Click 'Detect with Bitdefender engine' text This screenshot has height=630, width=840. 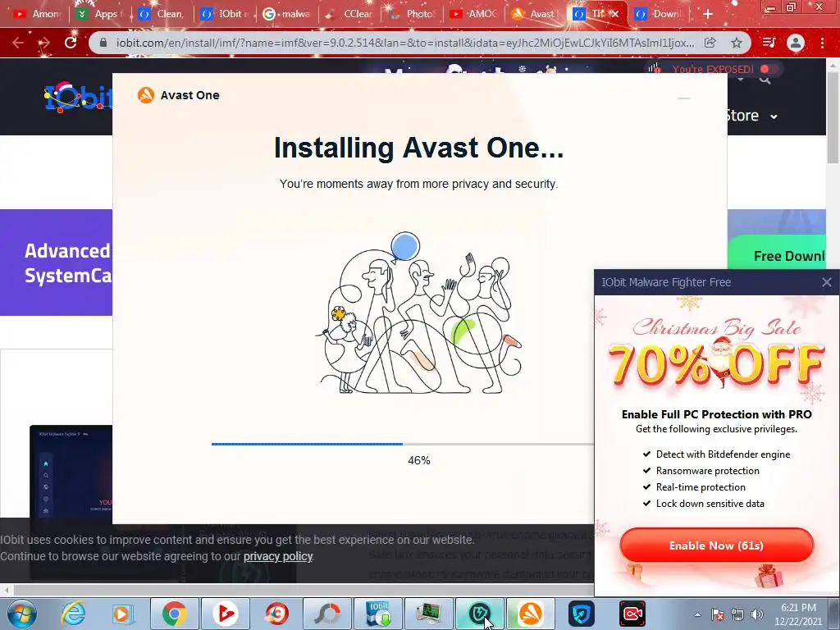[723, 454]
